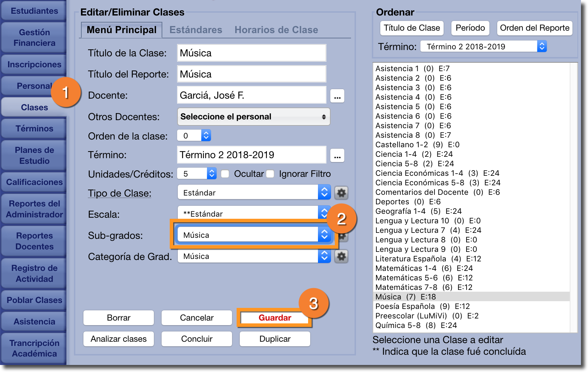This screenshot has width=588, height=372.
Task: Open Término picker ellipsis button
Action: (337, 155)
